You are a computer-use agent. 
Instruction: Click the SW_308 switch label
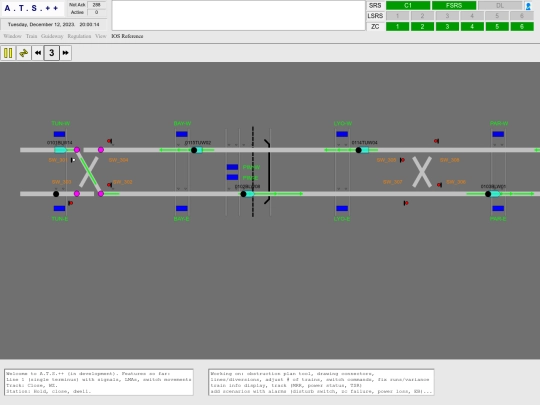coord(449,160)
